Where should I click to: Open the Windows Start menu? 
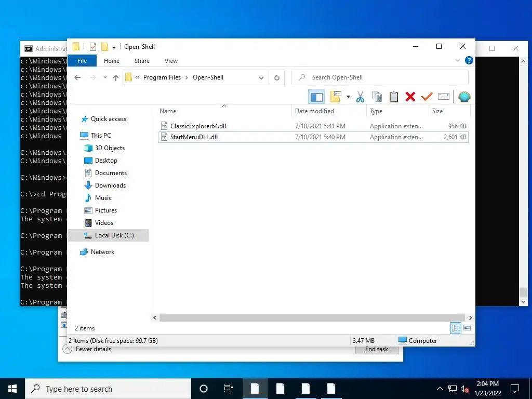pos(12,389)
